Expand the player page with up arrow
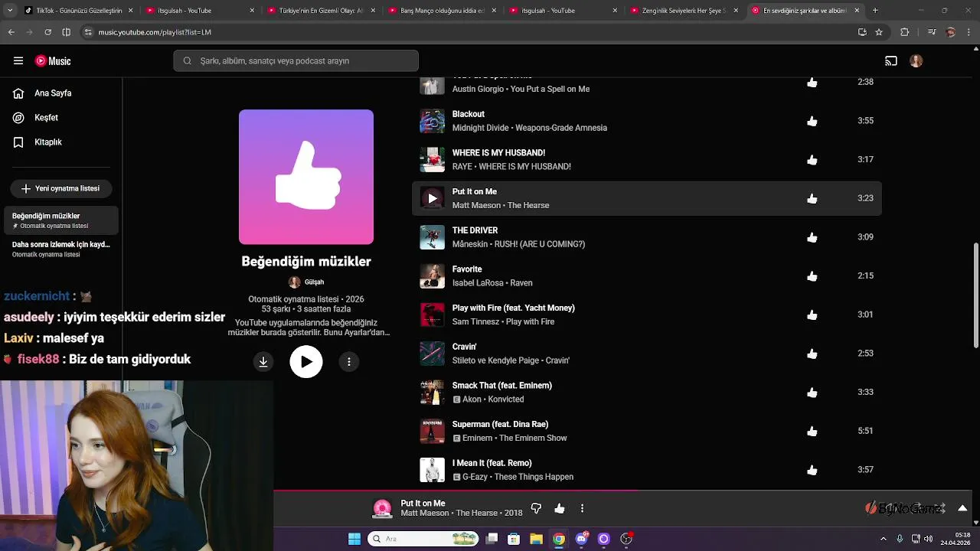Viewport: 980px width, 551px height. click(x=962, y=508)
